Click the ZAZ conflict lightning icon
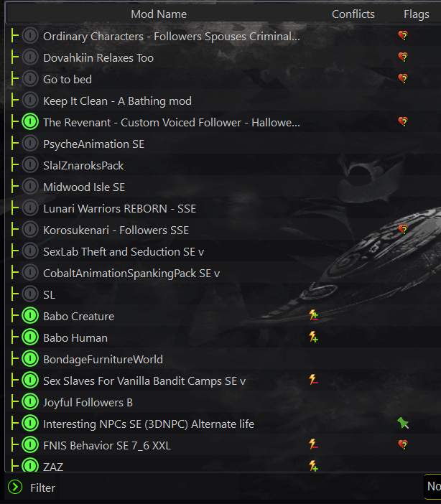 click(x=313, y=466)
